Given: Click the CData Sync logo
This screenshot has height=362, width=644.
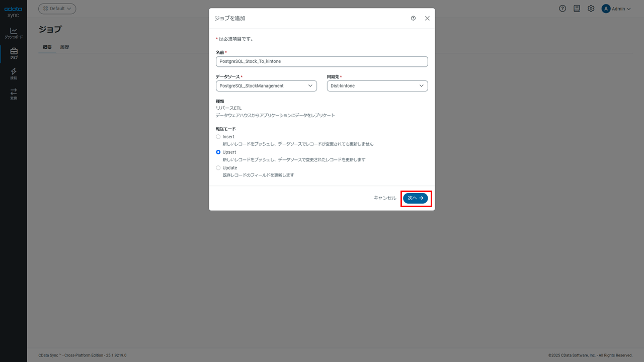Looking at the screenshot, I should 13,12.
